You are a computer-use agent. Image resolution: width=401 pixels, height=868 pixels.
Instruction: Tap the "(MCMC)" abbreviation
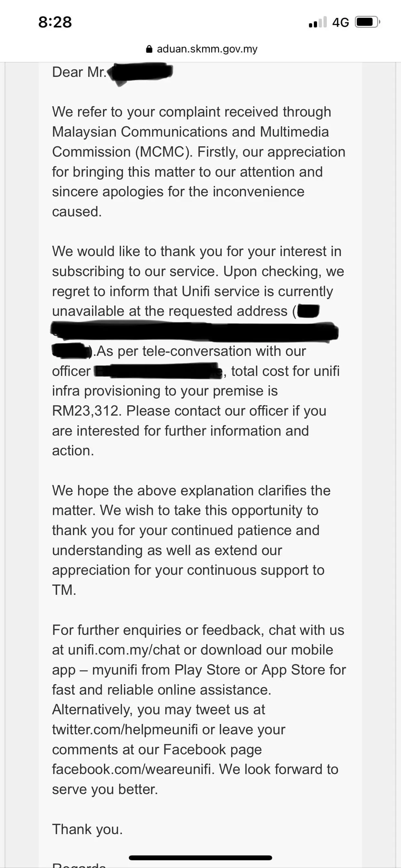(164, 152)
